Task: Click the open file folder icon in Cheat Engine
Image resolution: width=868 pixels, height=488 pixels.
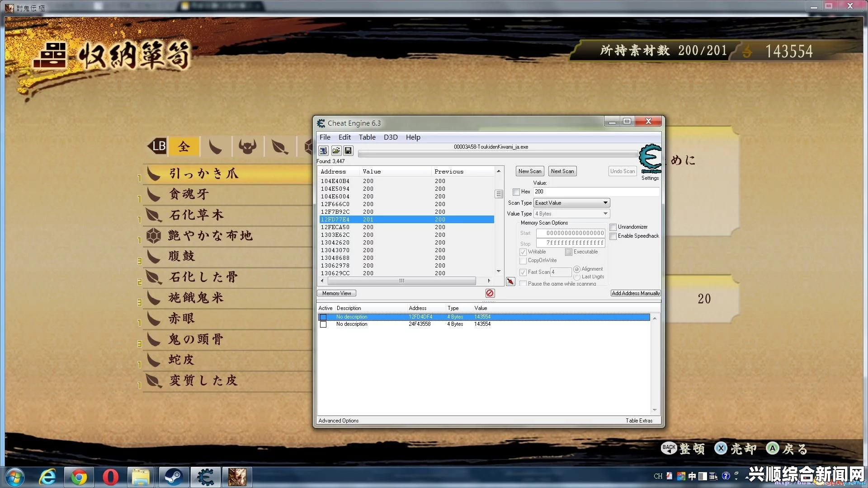Action: [x=336, y=150]
